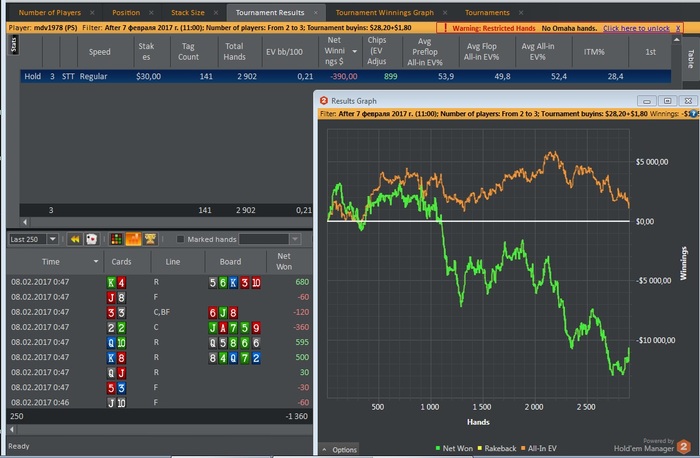Screen dimensions: 700x458
Task: Switch to the Tournaments tab
Action: (x=487, y=12)
